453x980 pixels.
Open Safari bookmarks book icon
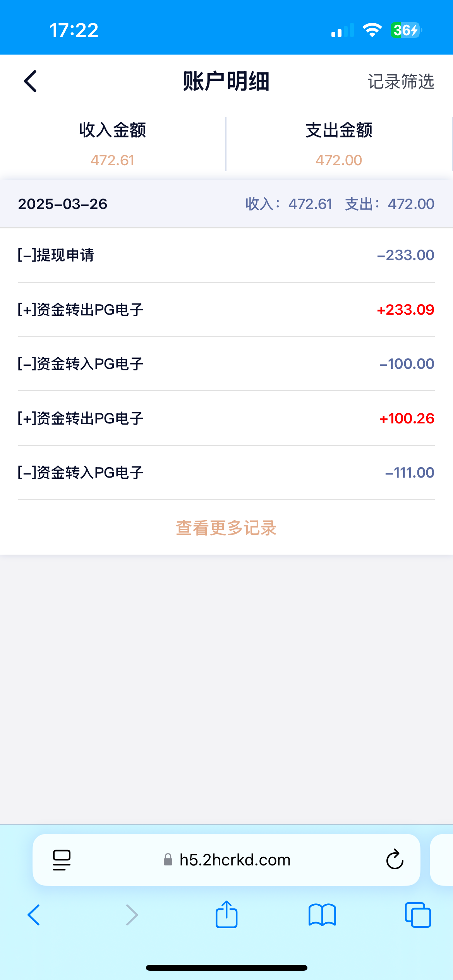[322, 915]
